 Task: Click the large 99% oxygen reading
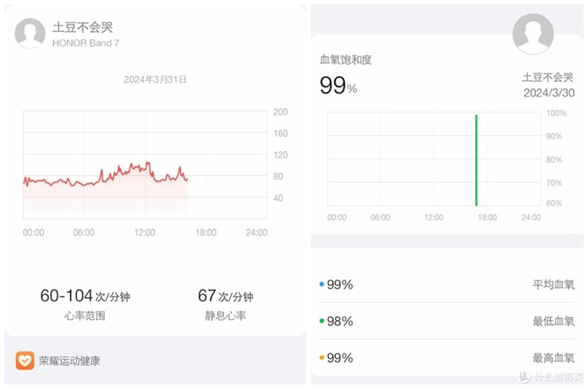pos(338,85)
